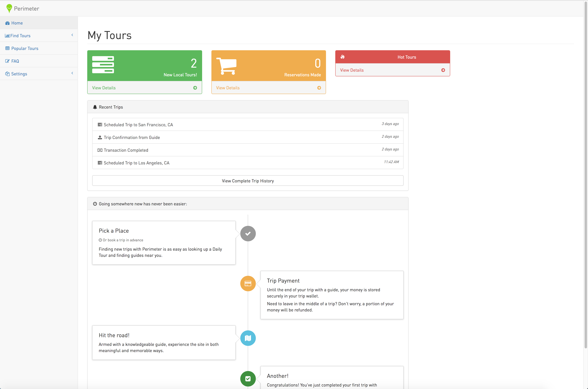588x389 pixels.
Task: Click the bell icon in the Recent Trips header
Action: (x=95, y=107)
